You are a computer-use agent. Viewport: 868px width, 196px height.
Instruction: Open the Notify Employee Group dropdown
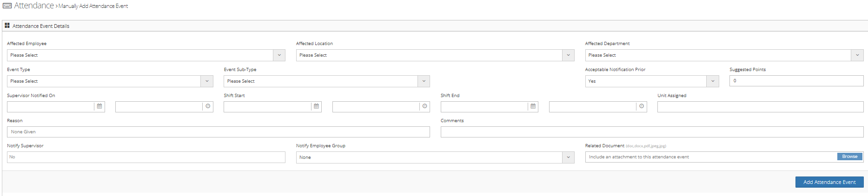(x=568, y=157)
